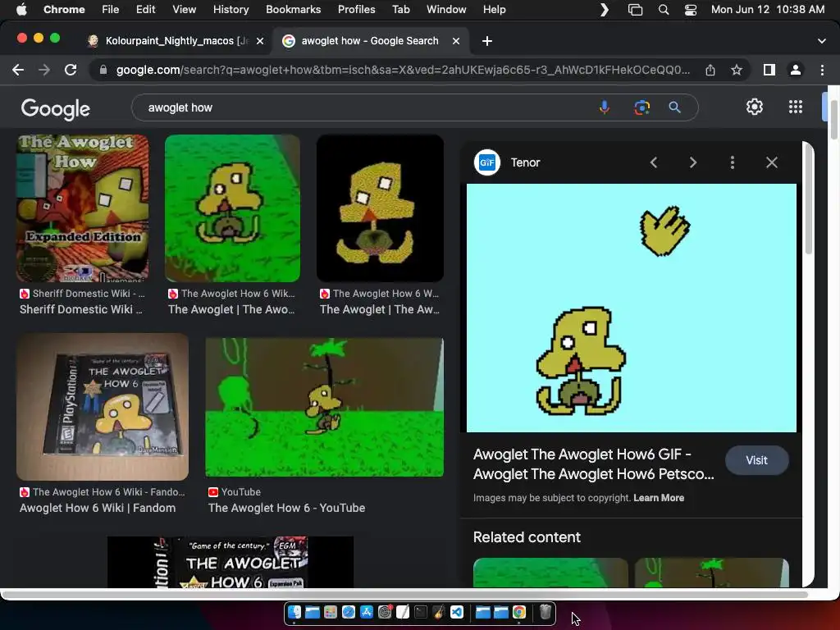This screenshot has height=630, width=840.
Task: Open System Settings from the Dock
Action: [x=385, y=612]
